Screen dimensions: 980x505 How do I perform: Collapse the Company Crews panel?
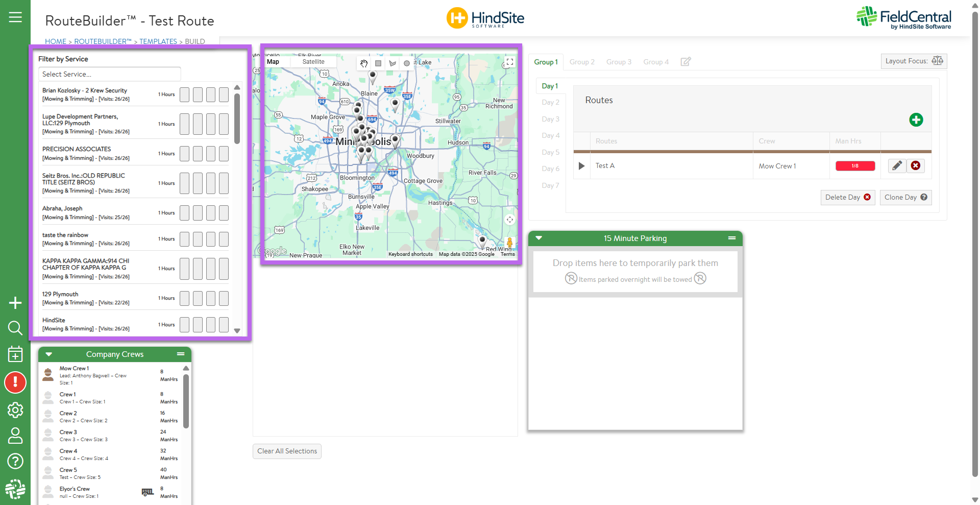(49, 354)
